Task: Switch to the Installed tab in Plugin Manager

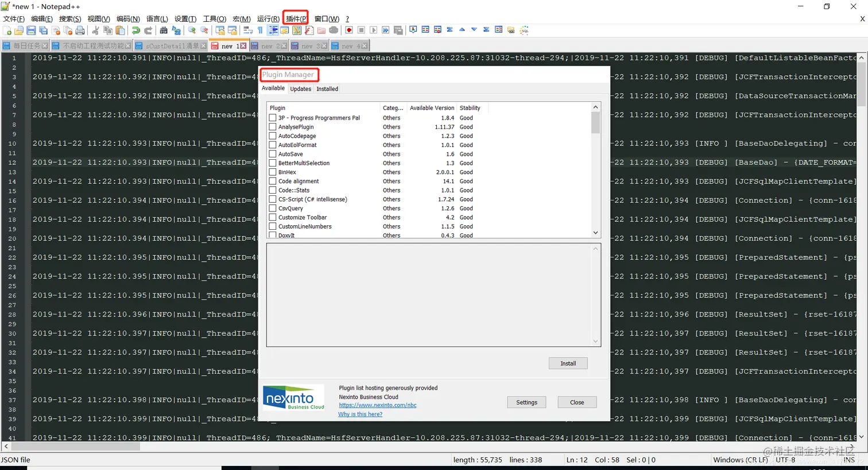Action: (x=327, y=88)
